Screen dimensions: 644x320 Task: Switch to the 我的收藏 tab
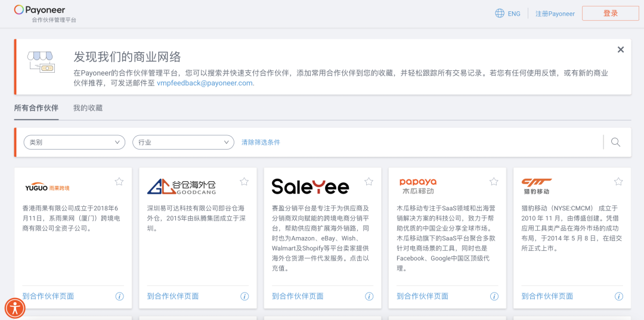[88, 108]
